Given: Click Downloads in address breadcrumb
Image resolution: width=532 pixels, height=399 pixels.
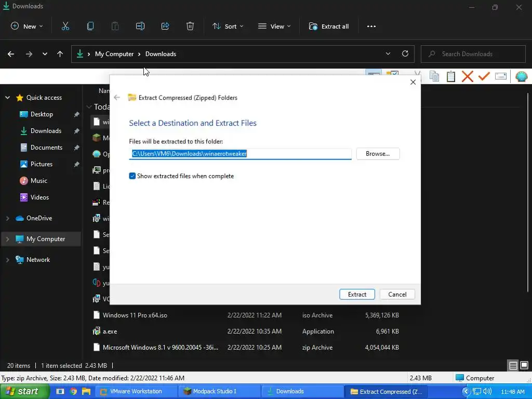Looking at the screenshot, I should point(161,54).
